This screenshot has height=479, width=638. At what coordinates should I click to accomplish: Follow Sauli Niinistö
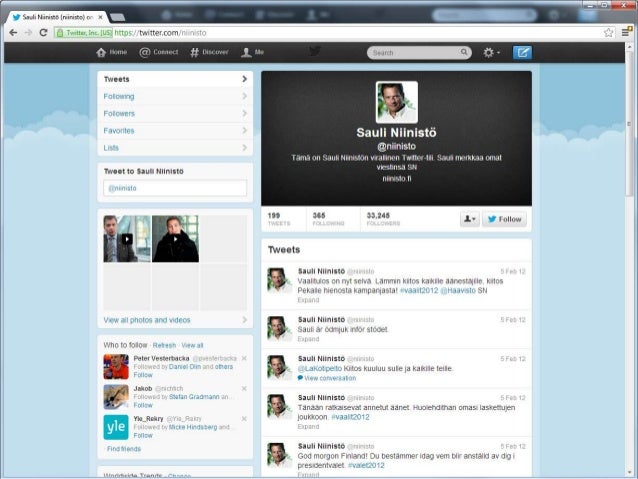[505, 219]
